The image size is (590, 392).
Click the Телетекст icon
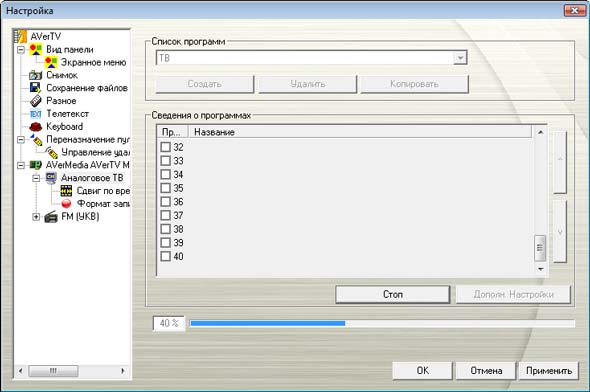[x=36, y=114]
